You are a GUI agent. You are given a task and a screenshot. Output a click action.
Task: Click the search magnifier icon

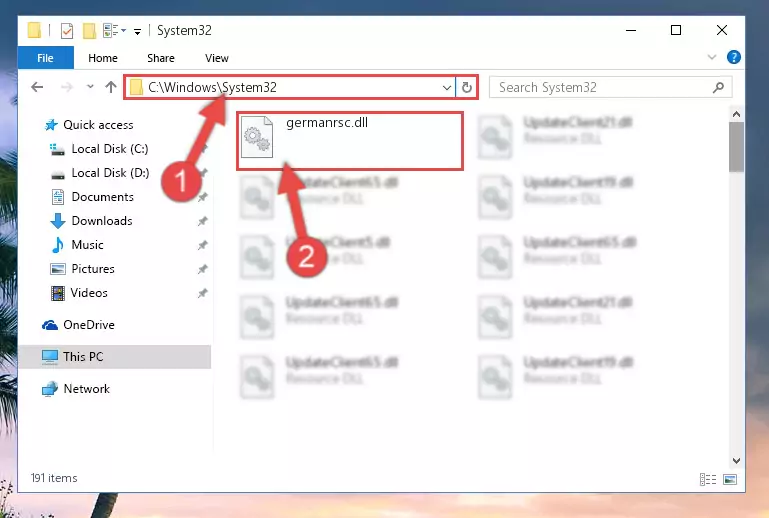(x=718, y=87)
